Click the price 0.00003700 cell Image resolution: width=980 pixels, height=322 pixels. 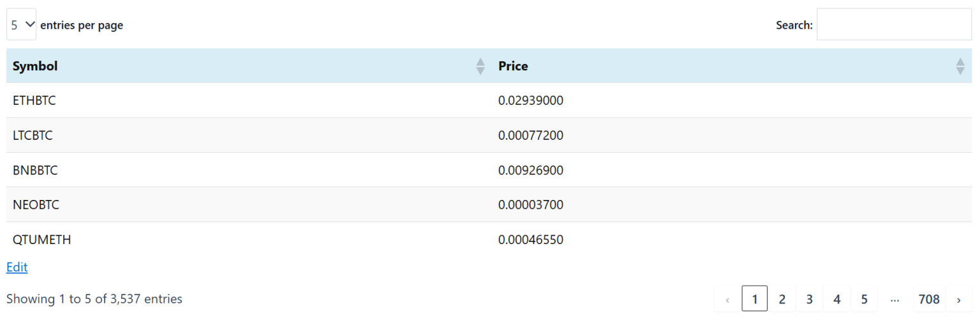732,204
